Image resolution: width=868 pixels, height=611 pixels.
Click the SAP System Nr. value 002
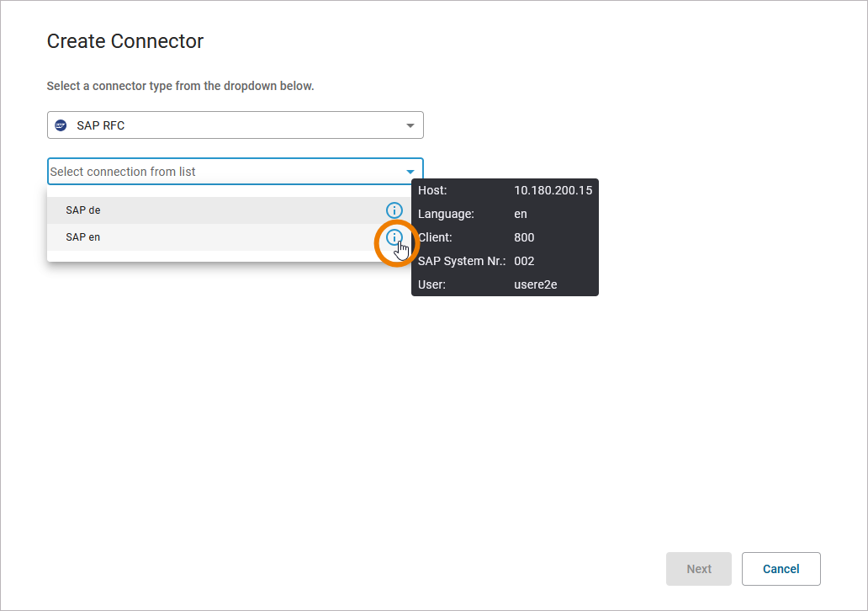(x=524, y=261)
